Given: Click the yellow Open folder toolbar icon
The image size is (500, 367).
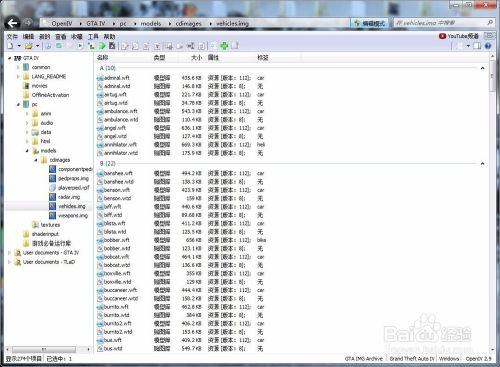Looking at the screenshot, I should (x=28, y=46).
